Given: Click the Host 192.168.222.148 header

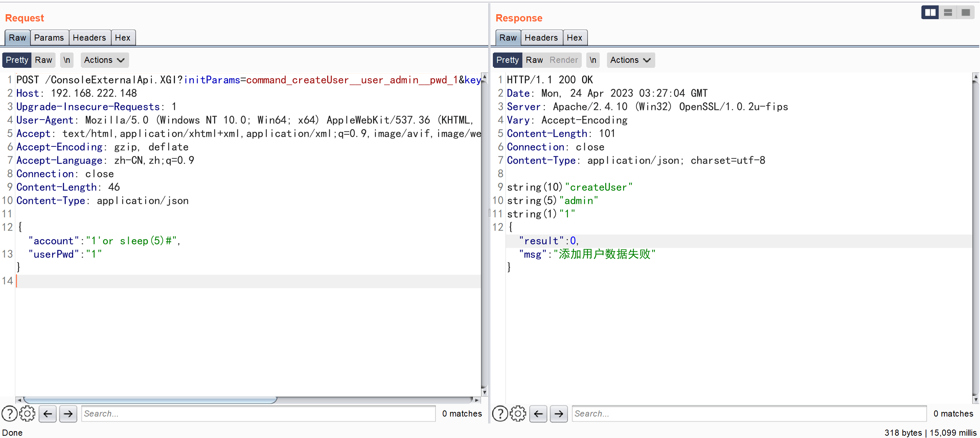Looking at the screenshot, I should click(77, 93).
